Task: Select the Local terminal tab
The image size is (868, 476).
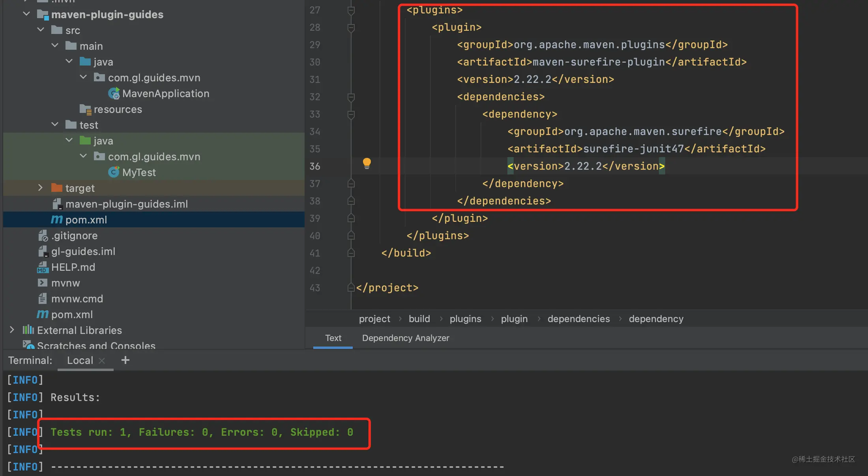Action: 80,360
